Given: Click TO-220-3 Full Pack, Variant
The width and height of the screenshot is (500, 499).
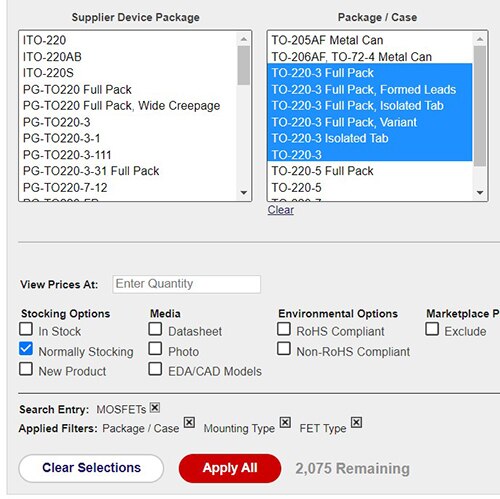Looking at the screenshot, I should [x=370, y=122].
